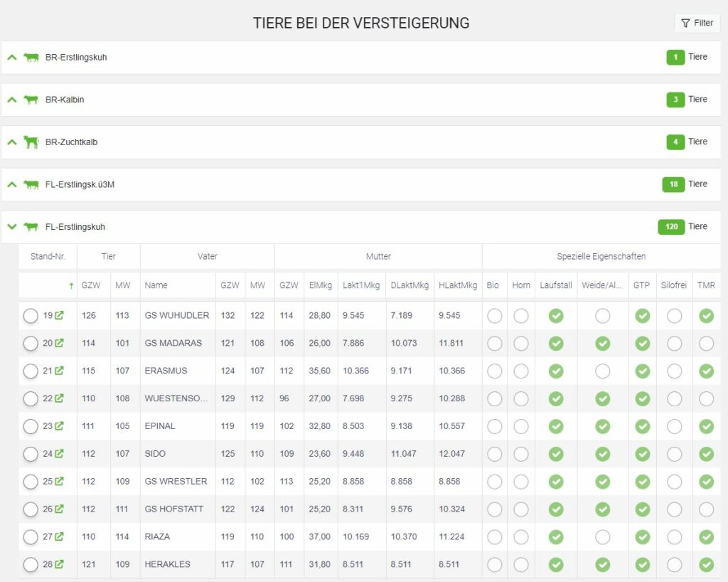Collapse the FL-Erstlingskuh group
Image resolution: width=728 pixels, height=582 pixels.
[11, 227]
